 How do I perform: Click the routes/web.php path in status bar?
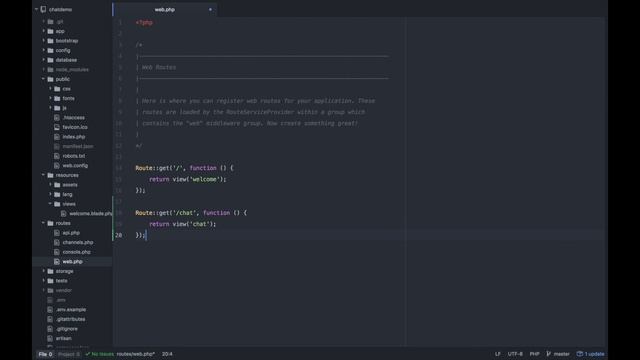[136, 354]
